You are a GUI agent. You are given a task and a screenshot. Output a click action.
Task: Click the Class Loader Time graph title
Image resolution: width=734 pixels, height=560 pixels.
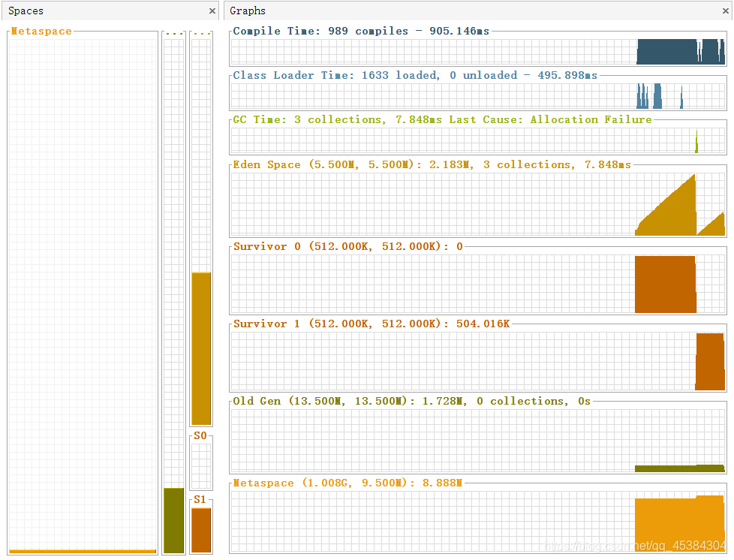415,75
